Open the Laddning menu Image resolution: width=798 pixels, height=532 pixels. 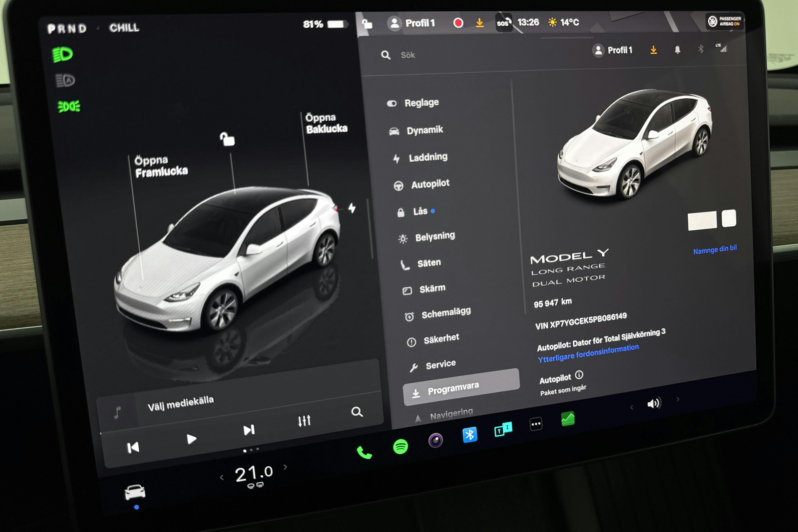point(420,157)
